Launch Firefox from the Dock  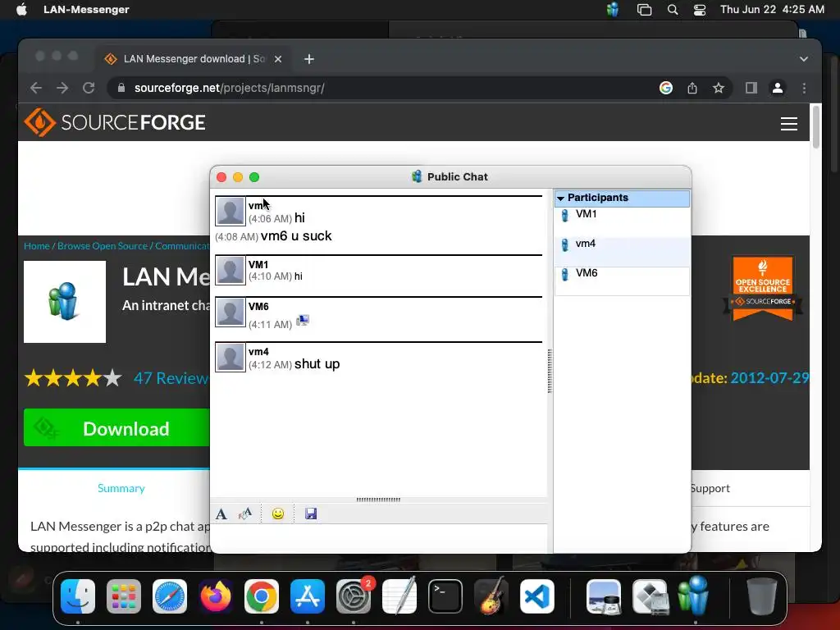click(216, 596)
